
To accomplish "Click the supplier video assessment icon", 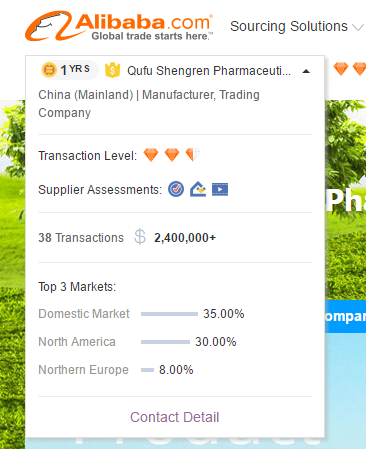I will [x=220, y=190].
